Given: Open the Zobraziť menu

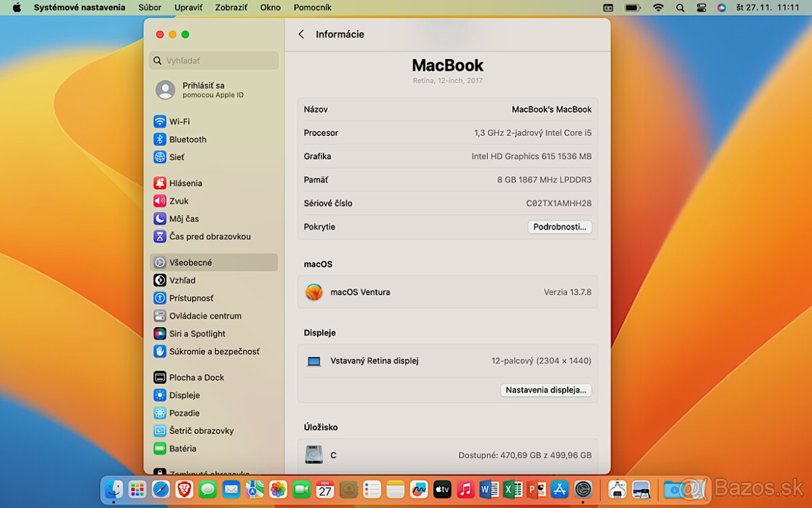Looking at the screenshot, I should pyautogui.click(x=231, y=7).
